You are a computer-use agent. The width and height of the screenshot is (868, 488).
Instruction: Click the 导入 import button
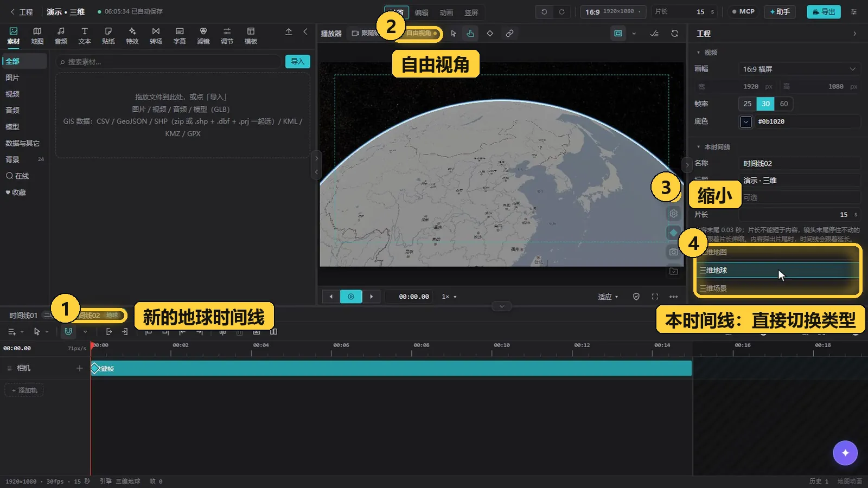[298, 61]
